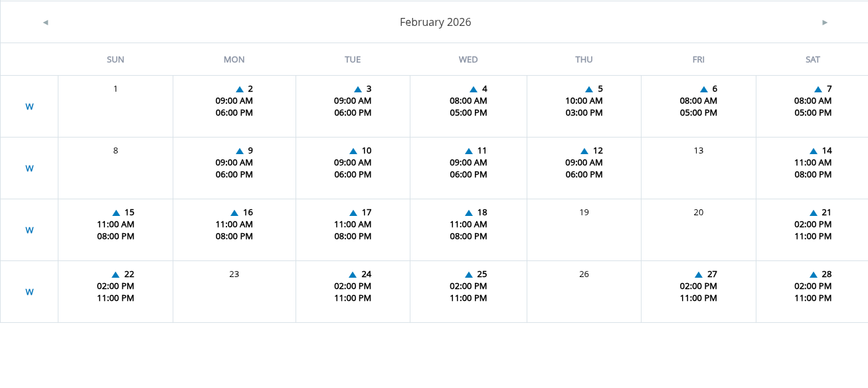This screenshot has height=388, width=868.
Task: Click the February 2026 title text
Action: (435, 22)
